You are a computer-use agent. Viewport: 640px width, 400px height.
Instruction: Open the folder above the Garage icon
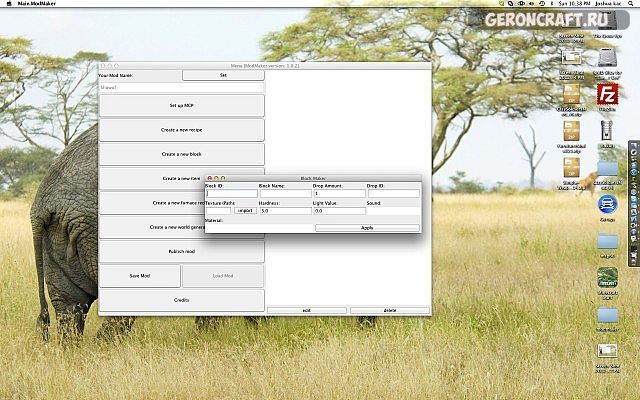tap(607, 167)
